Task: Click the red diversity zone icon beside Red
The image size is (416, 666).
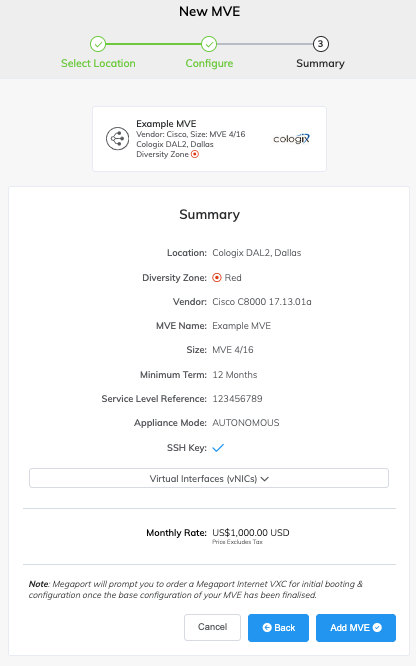Action: click(217, 278)
